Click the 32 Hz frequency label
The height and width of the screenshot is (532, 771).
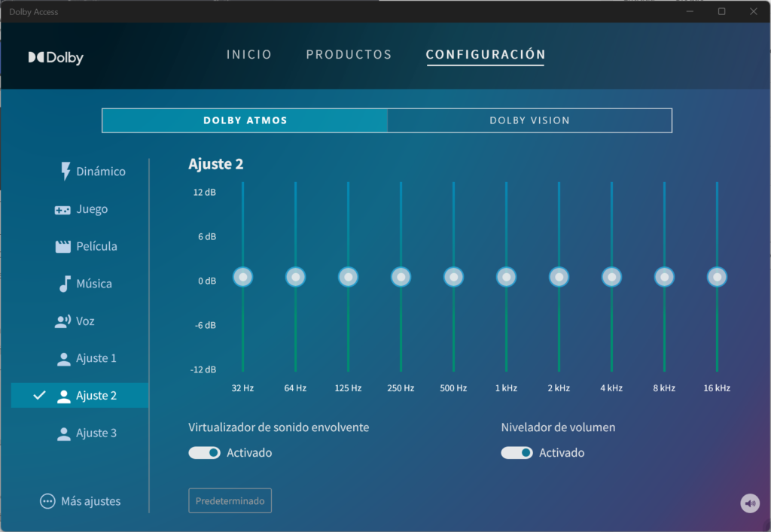click(x=242, y=388)
